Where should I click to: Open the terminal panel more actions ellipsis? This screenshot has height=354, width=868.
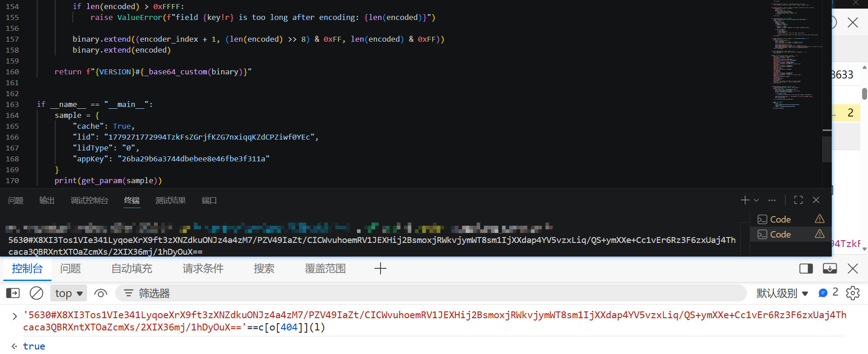pos(772,200)
